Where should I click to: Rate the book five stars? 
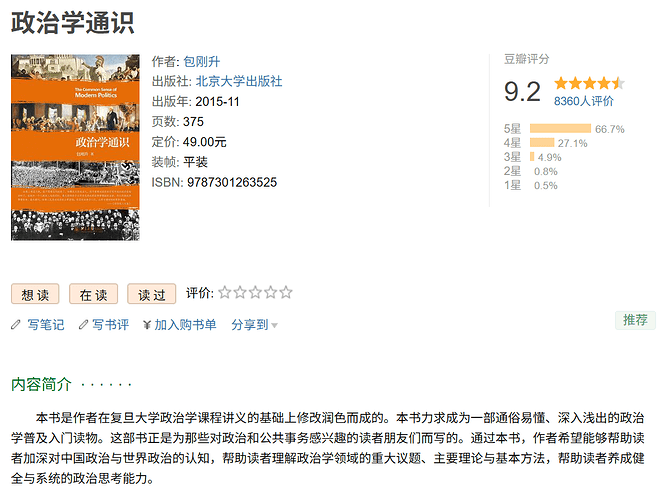[286, 293]
